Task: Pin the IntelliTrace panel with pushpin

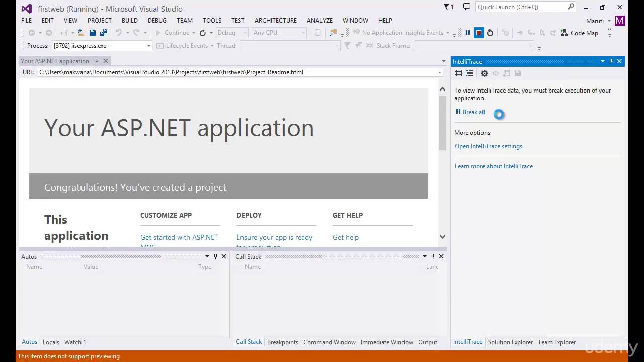Action: 611,61
